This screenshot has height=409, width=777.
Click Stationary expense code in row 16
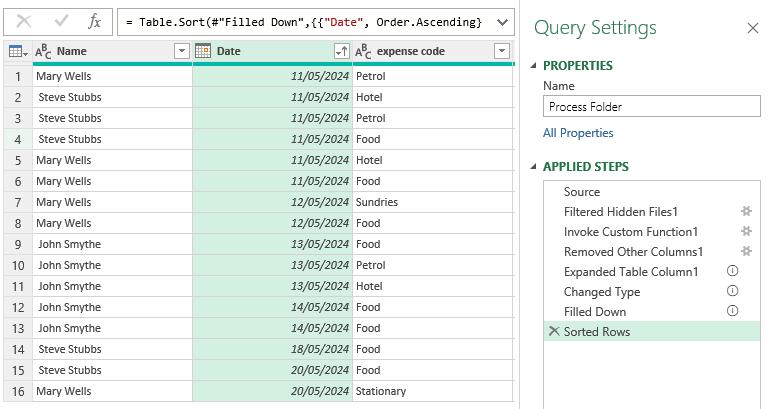[x=381, y=391]
